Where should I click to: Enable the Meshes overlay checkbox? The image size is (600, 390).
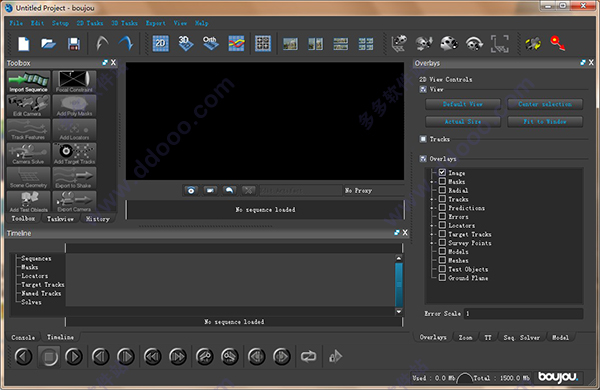pos(442,260)
